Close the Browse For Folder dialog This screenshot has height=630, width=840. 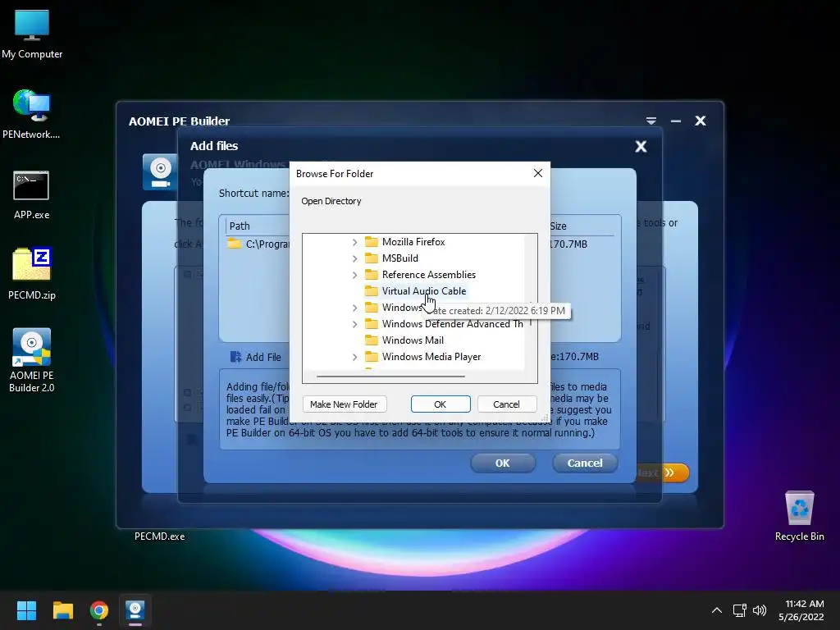(538, 173)
